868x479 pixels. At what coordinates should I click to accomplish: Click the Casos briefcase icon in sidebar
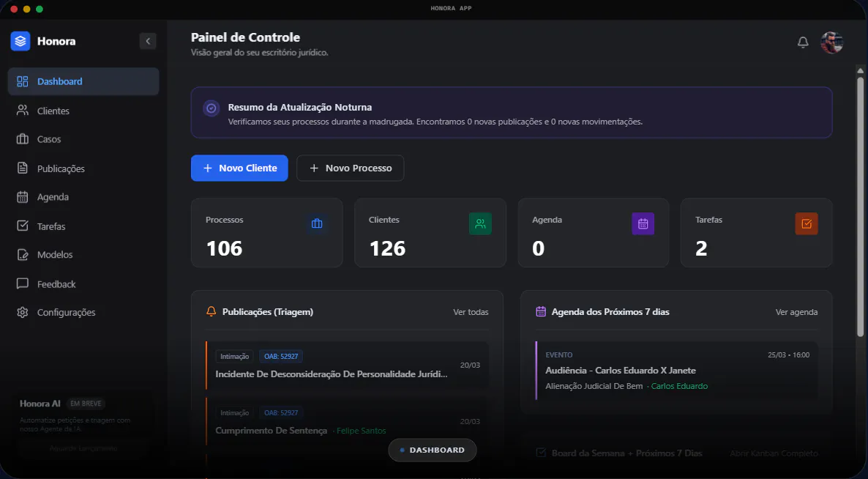pyautogui.click(x=22, y=139)
